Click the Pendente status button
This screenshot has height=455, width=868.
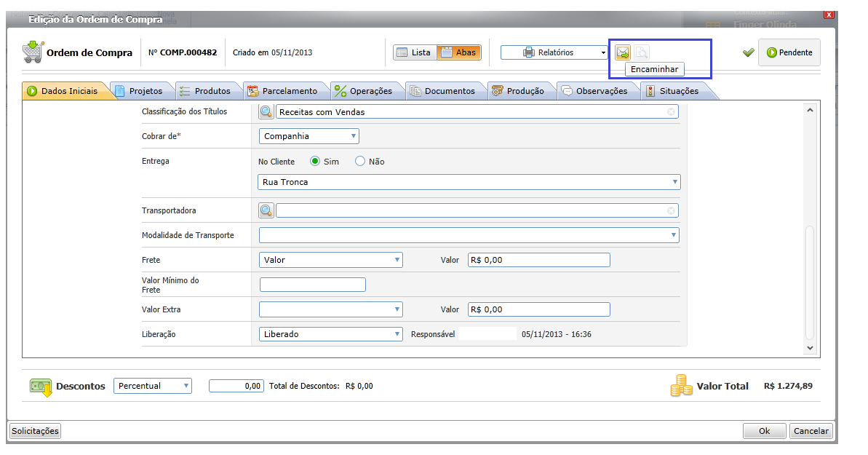(789, 52)
